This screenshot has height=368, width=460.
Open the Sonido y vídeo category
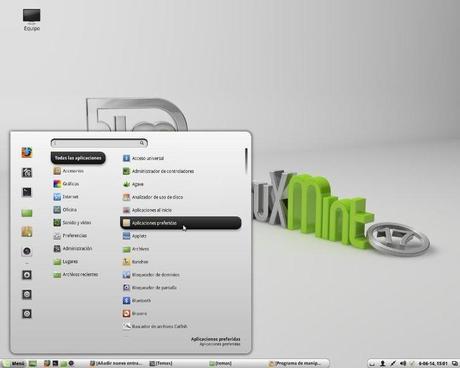pyautogui.click(x=72, y=222)
